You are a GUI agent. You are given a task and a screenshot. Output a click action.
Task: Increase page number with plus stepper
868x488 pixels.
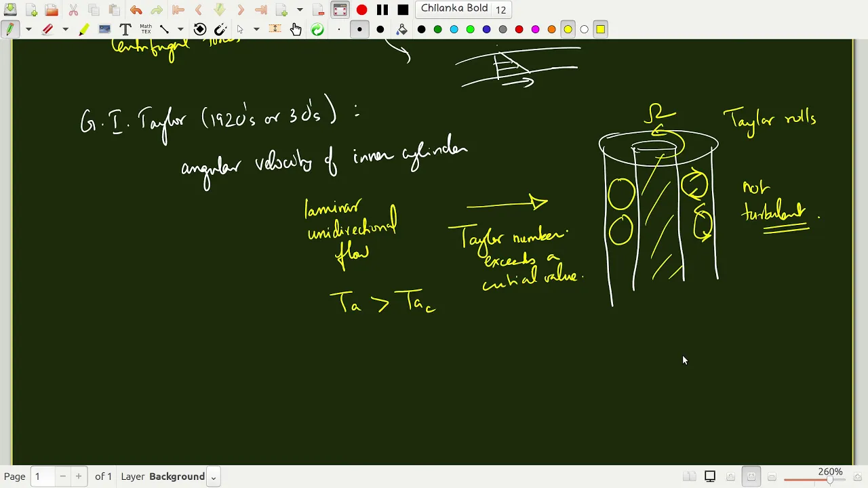pyautogui.click(x=79, y=476)
